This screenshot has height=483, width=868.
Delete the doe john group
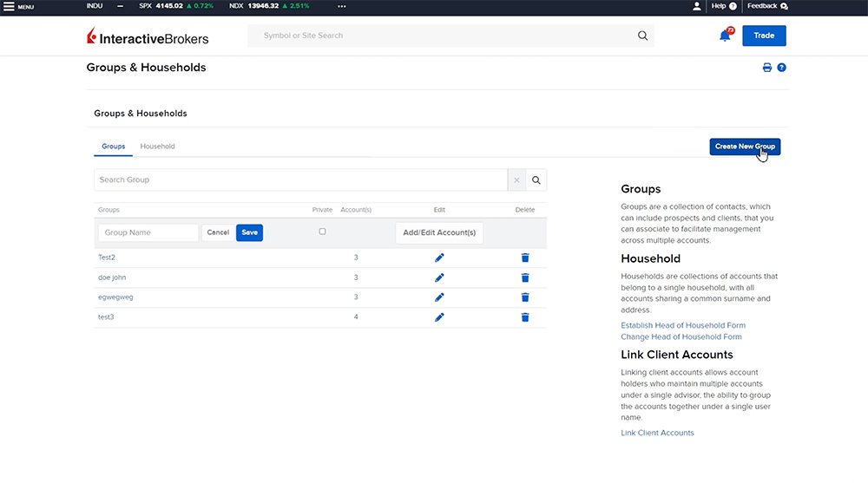click(x=525, y=277)
